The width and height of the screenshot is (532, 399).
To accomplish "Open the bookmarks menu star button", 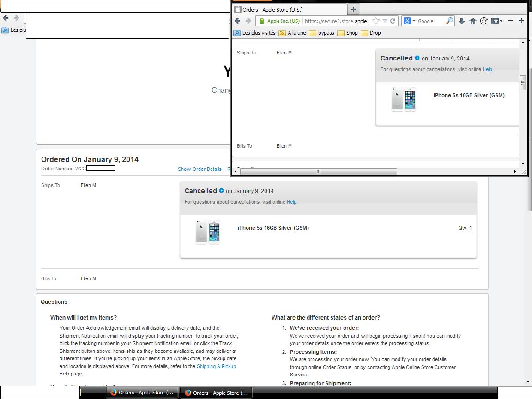I will pos(497,21).
